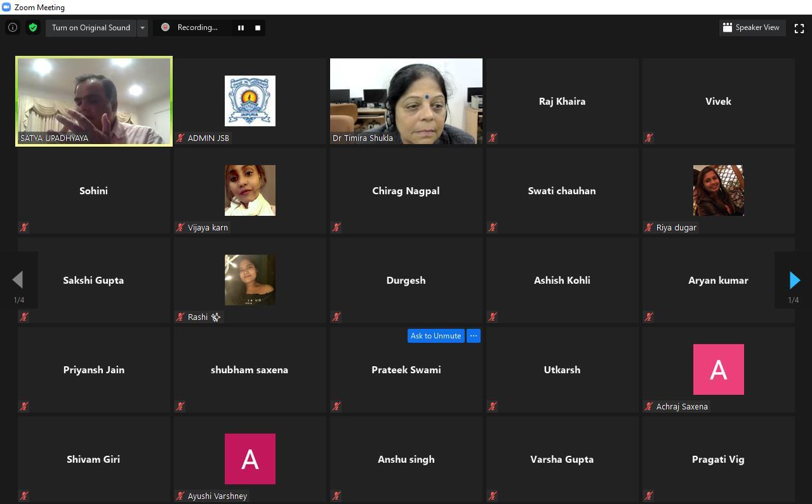Turn on Original Sound
The image size is (812, 504).
tap(91, 28)
